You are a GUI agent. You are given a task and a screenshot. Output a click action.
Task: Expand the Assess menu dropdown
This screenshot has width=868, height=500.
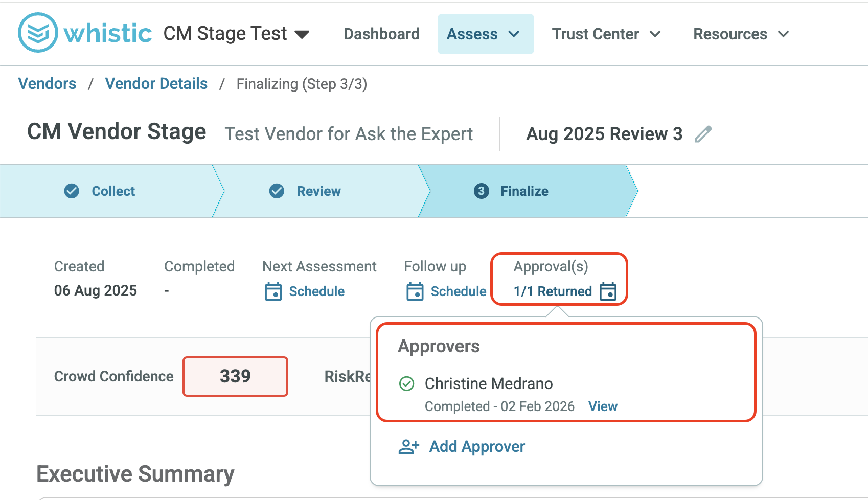(x=486, y=34)
